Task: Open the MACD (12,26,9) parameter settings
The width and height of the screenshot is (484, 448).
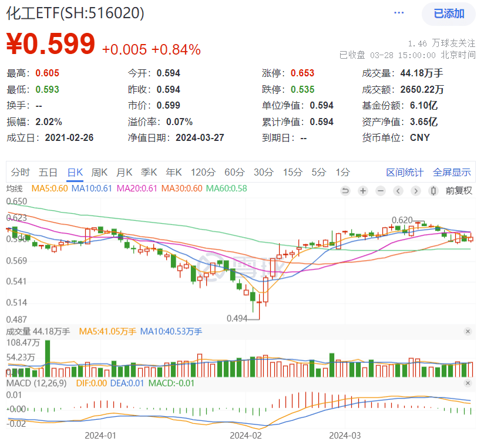Action: coord(36,384)
